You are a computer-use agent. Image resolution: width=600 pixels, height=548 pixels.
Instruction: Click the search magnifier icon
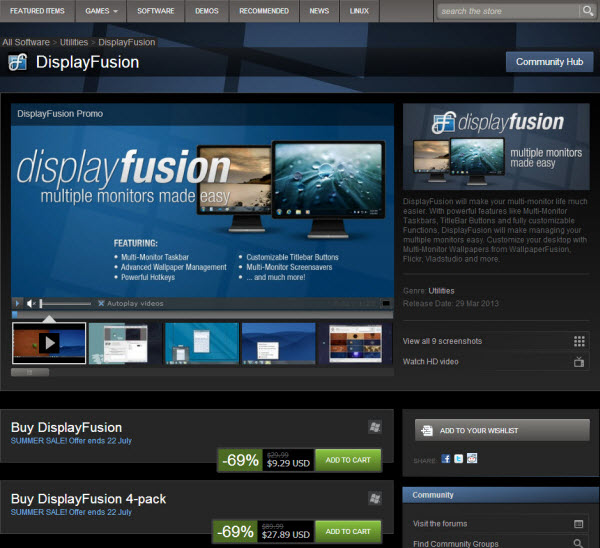[x=587, y=11]
